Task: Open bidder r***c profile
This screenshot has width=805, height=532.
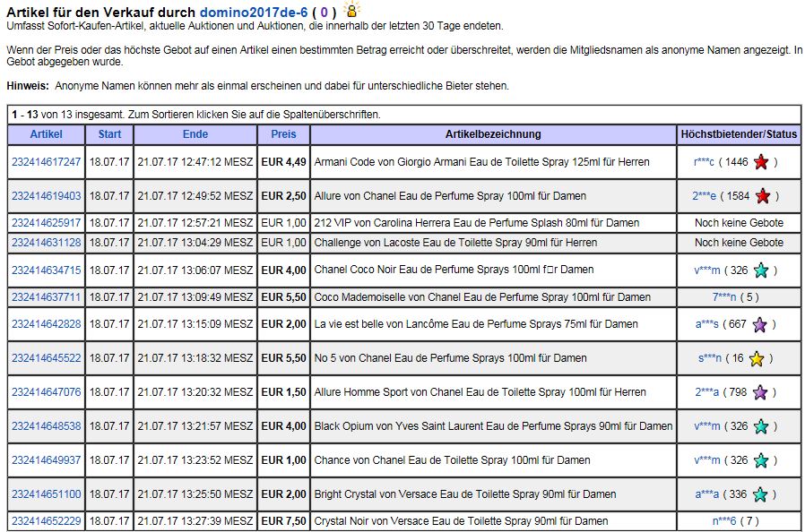Action: click(704, 162)
